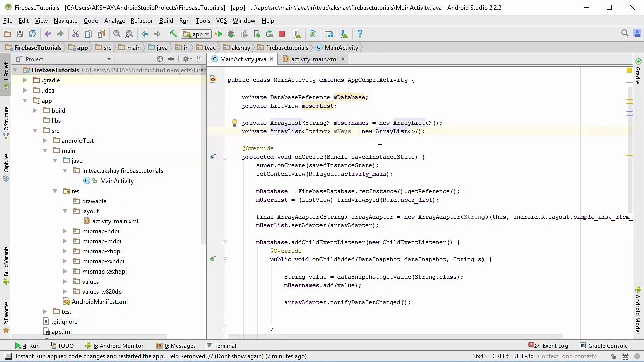This screenshot has width=644, height=362.
Task: Expand the androidTest folder
Action: 45,141
